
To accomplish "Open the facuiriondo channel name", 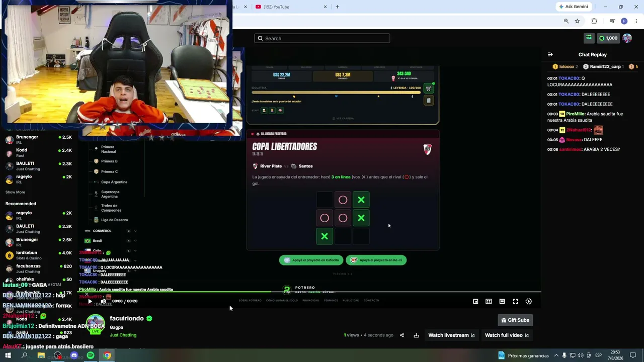I will [127, 318].
